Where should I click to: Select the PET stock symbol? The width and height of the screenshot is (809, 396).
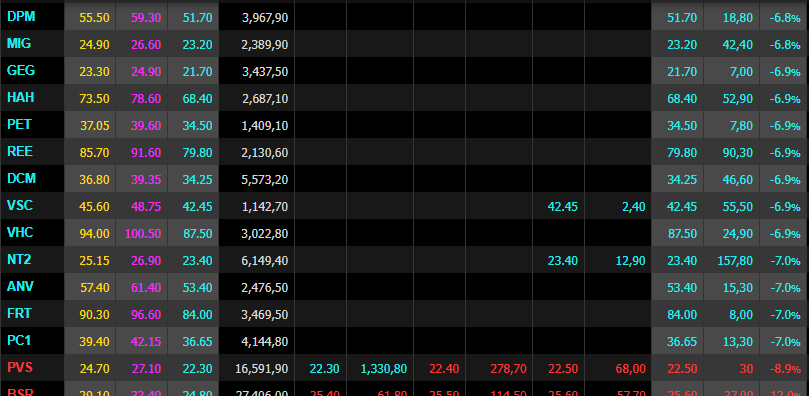pos(19,125)
